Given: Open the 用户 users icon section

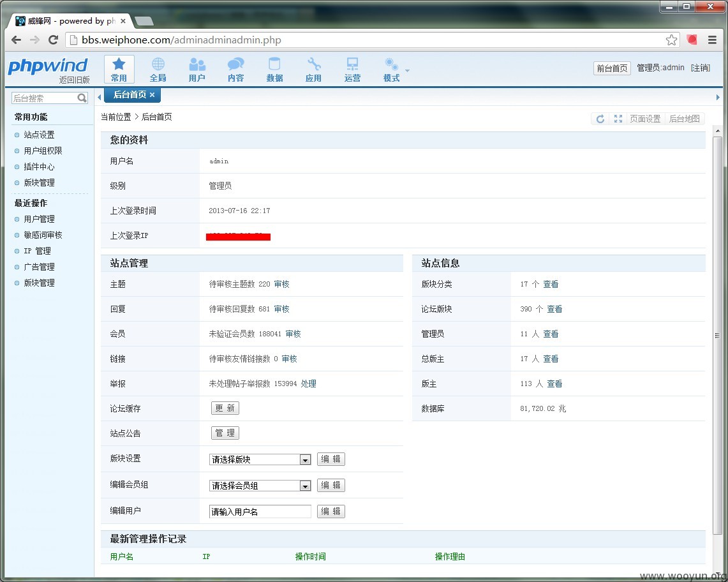Looking at the screenshot, I should pyautogui.click(x=197, y=69).
